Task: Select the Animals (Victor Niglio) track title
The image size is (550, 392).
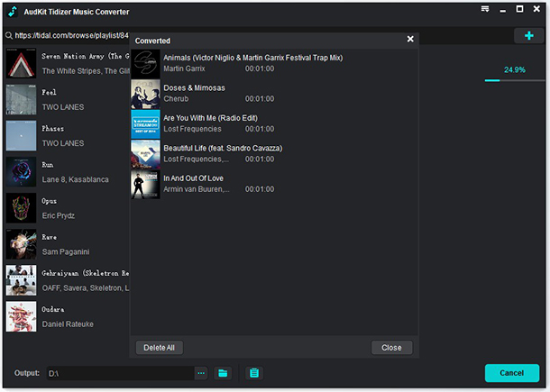Action: [x=252, y=58]
